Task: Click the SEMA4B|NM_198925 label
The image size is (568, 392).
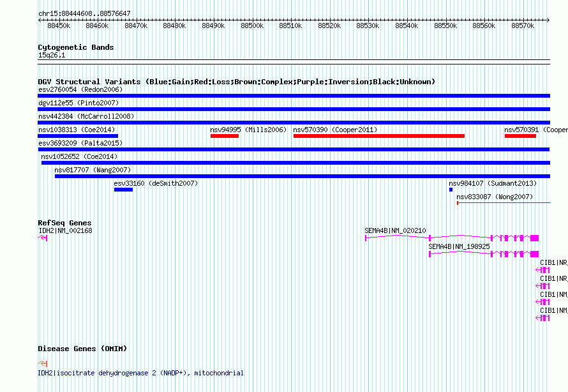Action: pyautogui.click(x=459, y=246)
